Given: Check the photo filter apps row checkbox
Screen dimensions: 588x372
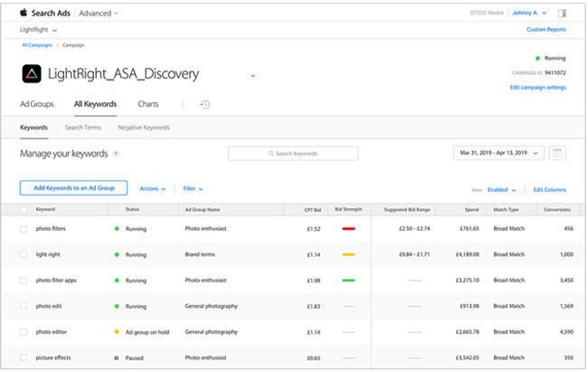Looking at the screenshot, I should click(x=24, y=281).
